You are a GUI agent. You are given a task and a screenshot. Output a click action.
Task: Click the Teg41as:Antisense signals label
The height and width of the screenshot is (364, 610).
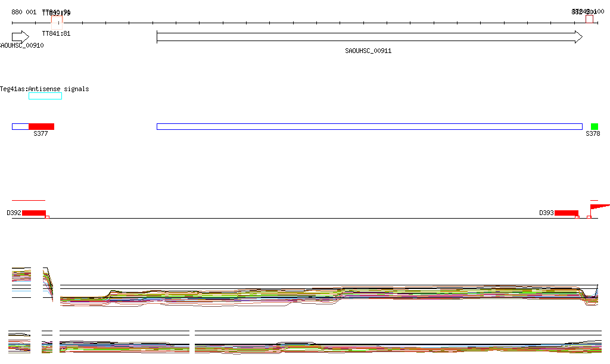(44, 89)
